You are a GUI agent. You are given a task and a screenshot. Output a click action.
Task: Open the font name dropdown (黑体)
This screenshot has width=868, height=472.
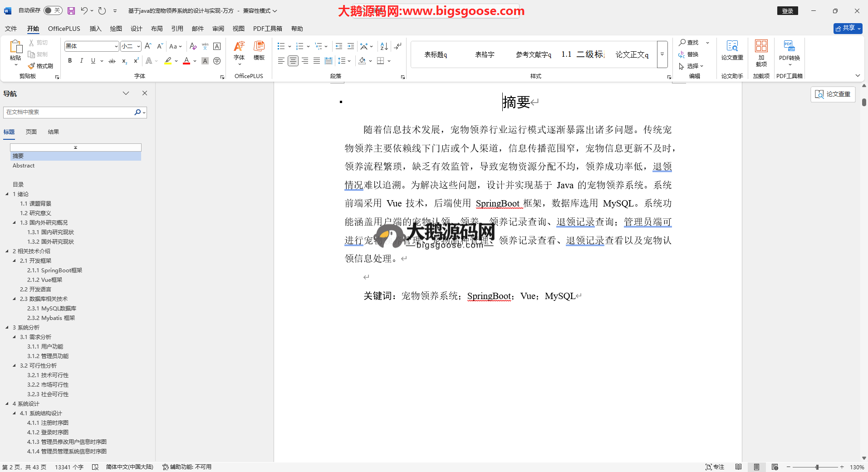(116, 46)
